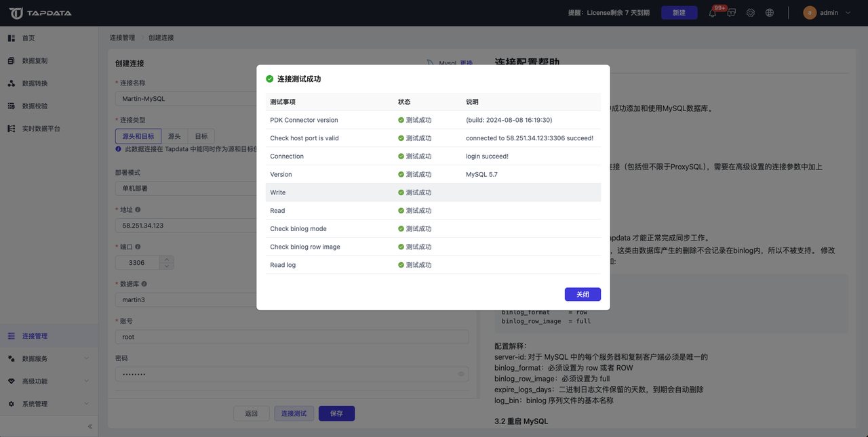Expand the 数据服务 submenu chevron
Image resolution: width=868 pixels, height=437 pixels.
coord(86,358)
